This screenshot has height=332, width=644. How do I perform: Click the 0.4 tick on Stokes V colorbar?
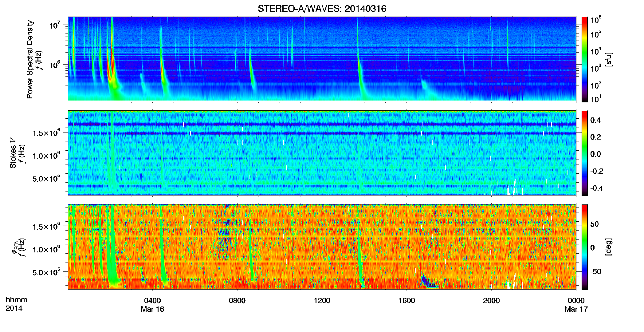[x=595, y=120]
